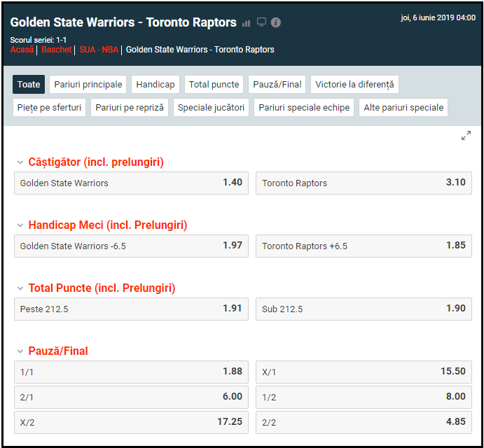The width and height of the screenshot is (484, 448).
Task: Navigate to SUA - NBA breadcrumb link
Action: (98, 50)
